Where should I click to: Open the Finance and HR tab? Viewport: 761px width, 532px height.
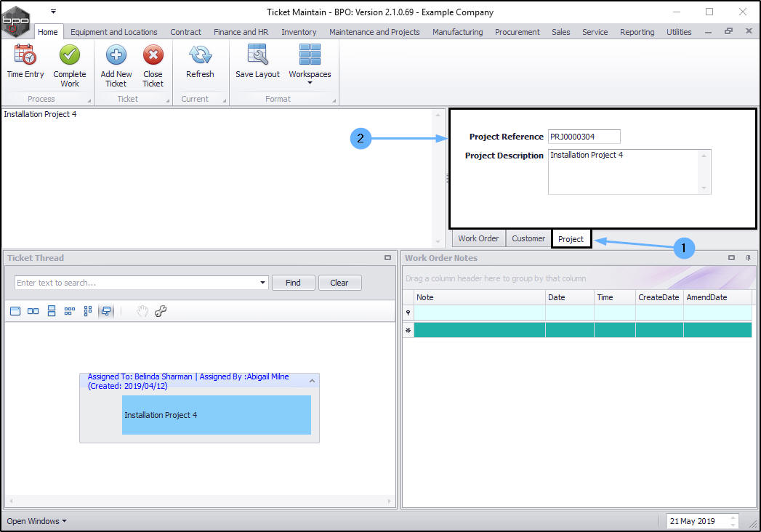tap(241, 32)
